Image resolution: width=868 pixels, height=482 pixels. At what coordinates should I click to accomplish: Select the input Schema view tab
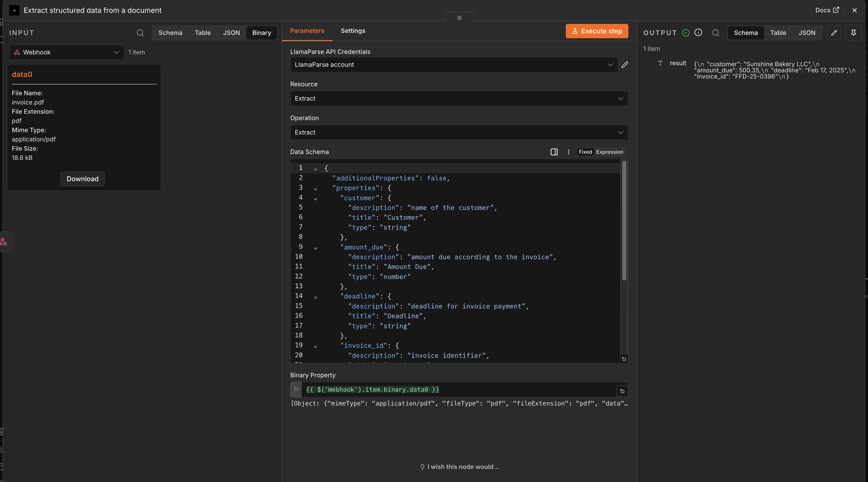point(170,33)
